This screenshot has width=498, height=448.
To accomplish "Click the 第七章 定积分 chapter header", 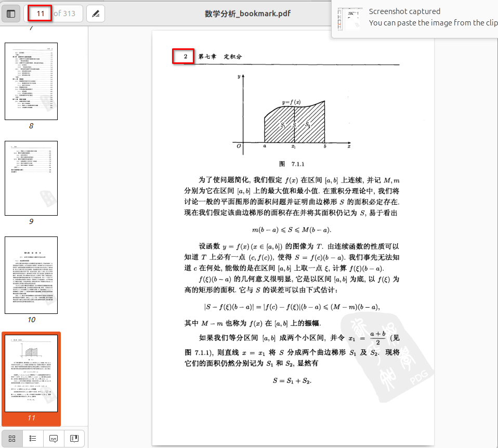I will (x=220, y=56).
